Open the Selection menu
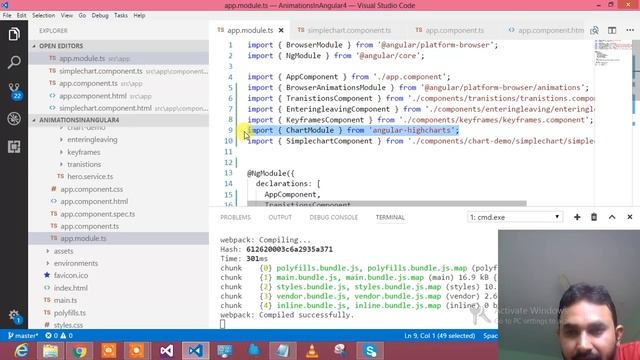Viewport: 640px width, 360px height. pos(43,16)
